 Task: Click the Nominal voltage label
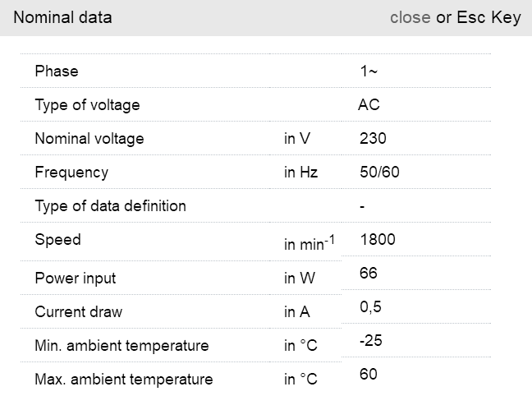[x=89, y=139]
